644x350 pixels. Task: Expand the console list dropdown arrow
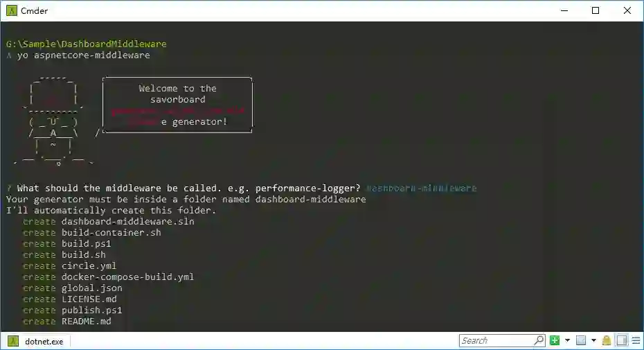coord(593,340)
